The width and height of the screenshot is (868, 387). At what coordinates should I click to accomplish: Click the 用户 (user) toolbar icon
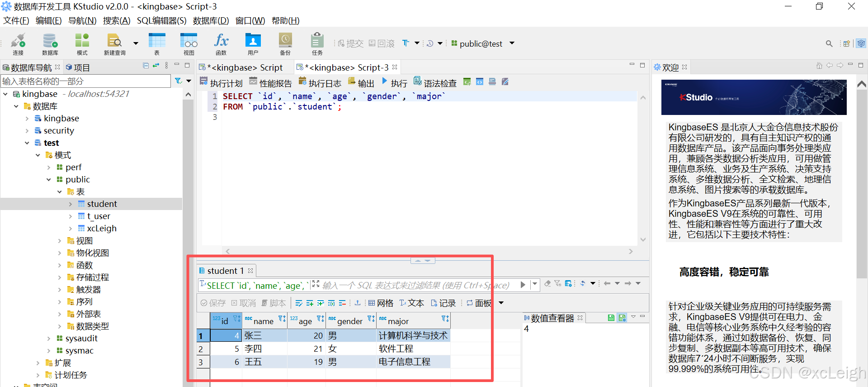pos(253,44)
